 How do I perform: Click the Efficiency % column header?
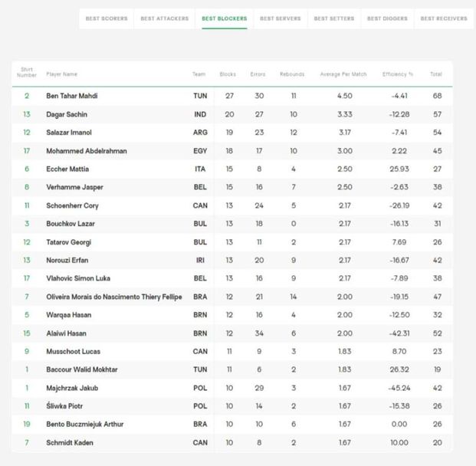[x=398, y=74]
